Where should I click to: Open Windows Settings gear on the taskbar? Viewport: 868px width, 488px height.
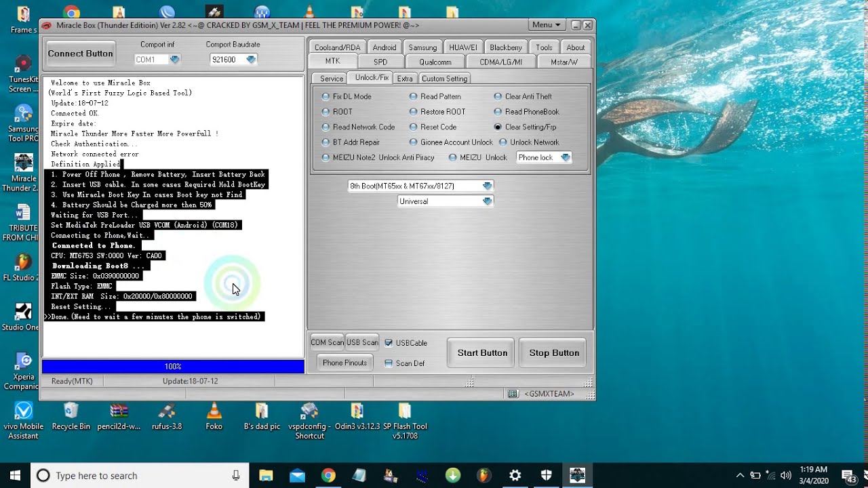[x=515, y=475]
